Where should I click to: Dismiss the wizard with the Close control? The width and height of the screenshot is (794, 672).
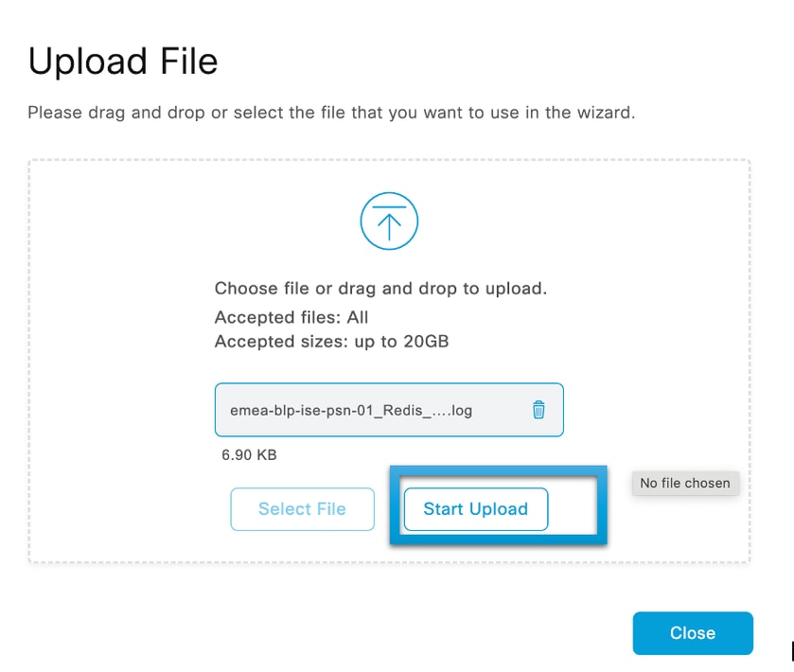[692, 633]
